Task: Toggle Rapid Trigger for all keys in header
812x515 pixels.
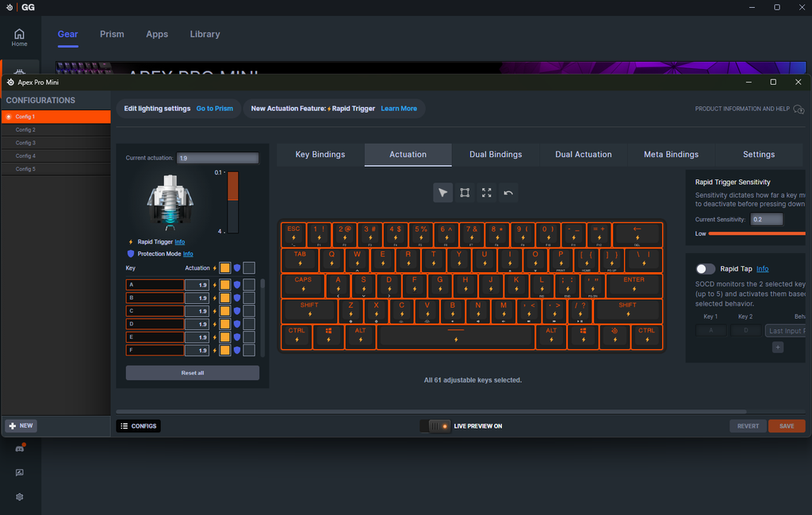Action: tap(224, 268)
